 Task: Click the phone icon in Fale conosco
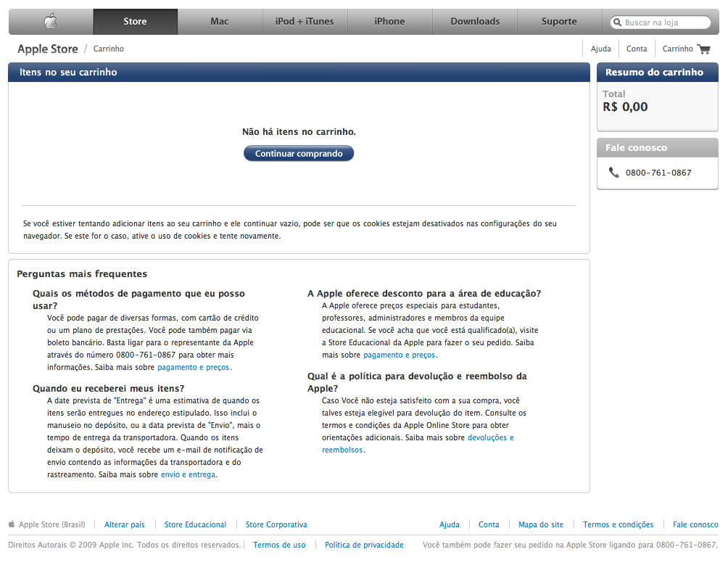coord(613,173)
